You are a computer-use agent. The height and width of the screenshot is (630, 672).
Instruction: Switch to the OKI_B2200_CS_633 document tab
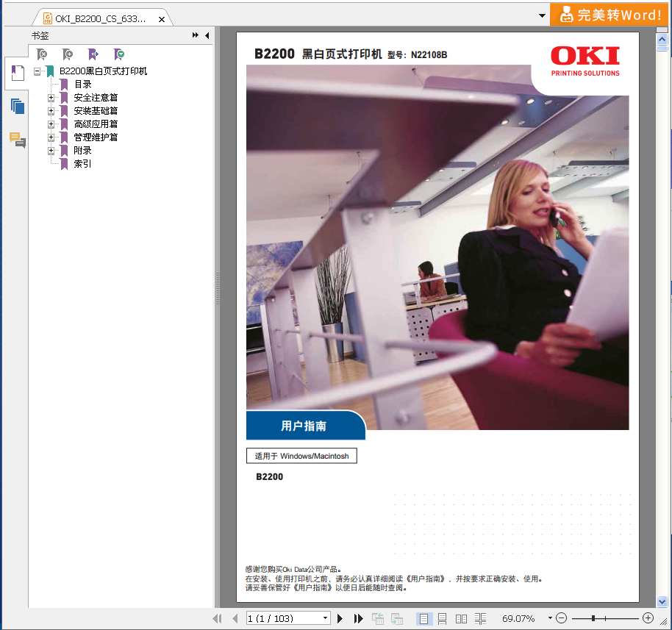click(100, 19)
